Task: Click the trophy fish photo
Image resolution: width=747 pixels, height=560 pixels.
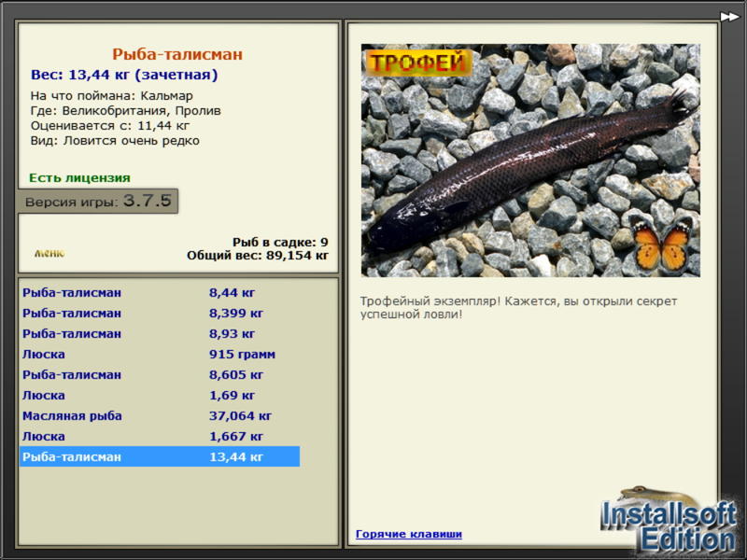Action: point(530,161)
